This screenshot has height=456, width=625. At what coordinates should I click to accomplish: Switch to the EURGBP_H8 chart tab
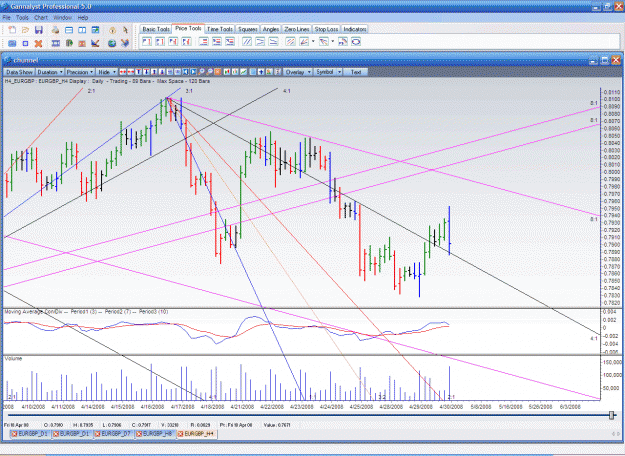click(x=155, y=434)
